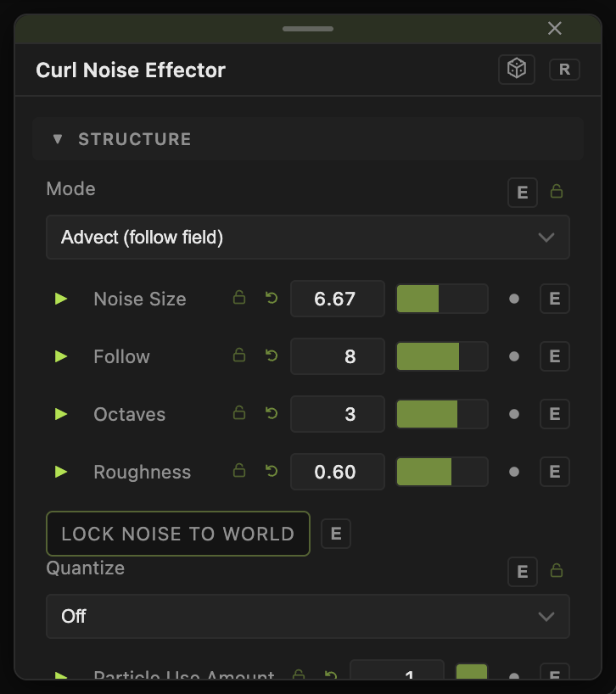The height and width of the screenshot is (694, 616).
Task: Click the Noise Size value field 6.67
Action: (337, 299)
